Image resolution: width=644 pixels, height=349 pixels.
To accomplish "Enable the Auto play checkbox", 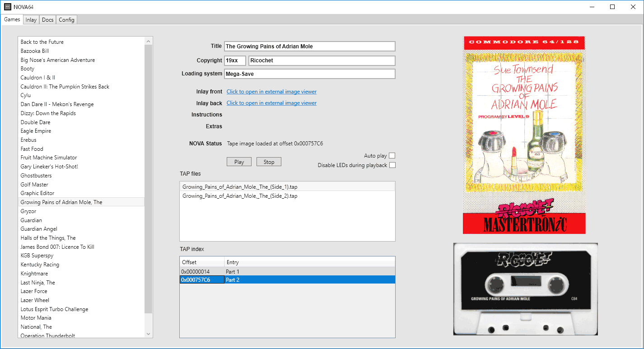I will pos(392,156).
